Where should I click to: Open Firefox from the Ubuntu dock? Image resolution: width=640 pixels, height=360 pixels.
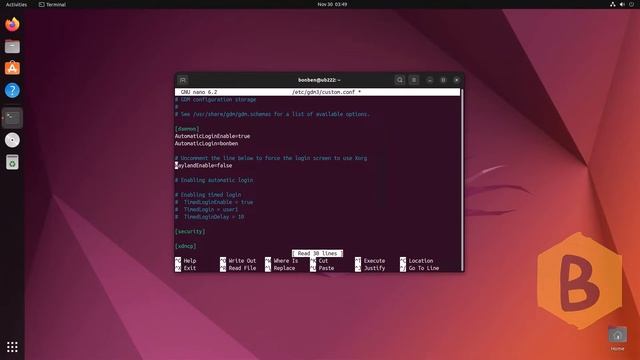click(12, 24)
